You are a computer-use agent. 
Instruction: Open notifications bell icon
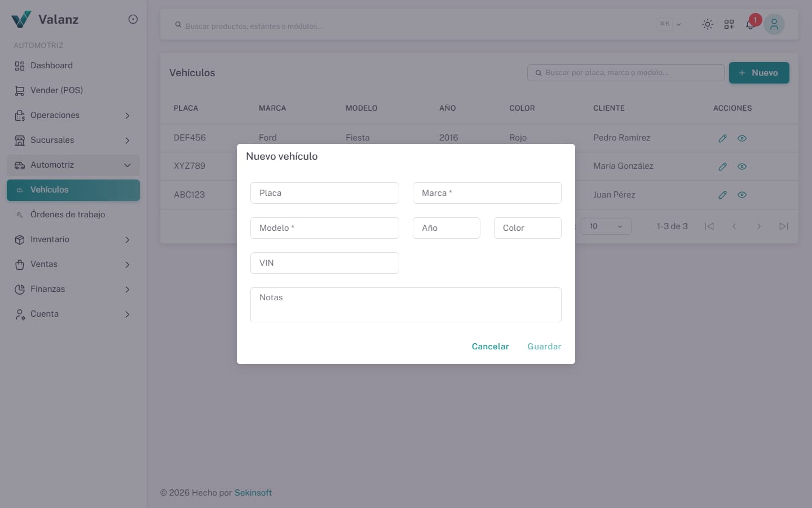click(x=750, y=24)
